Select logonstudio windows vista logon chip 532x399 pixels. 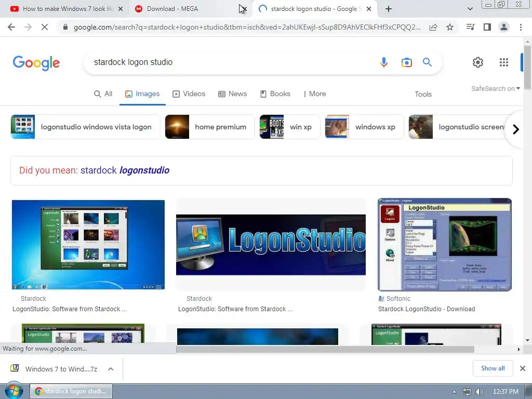(x=85, y=127)
